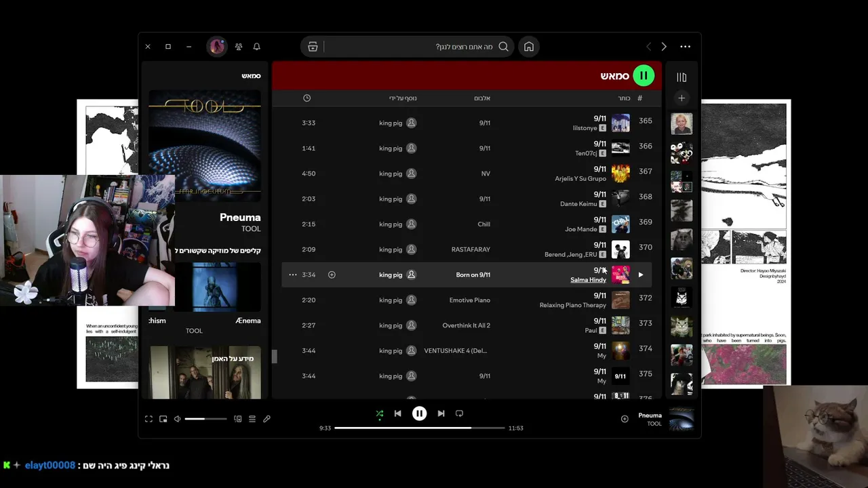Open the artist info card with band photo

point(205,372)
